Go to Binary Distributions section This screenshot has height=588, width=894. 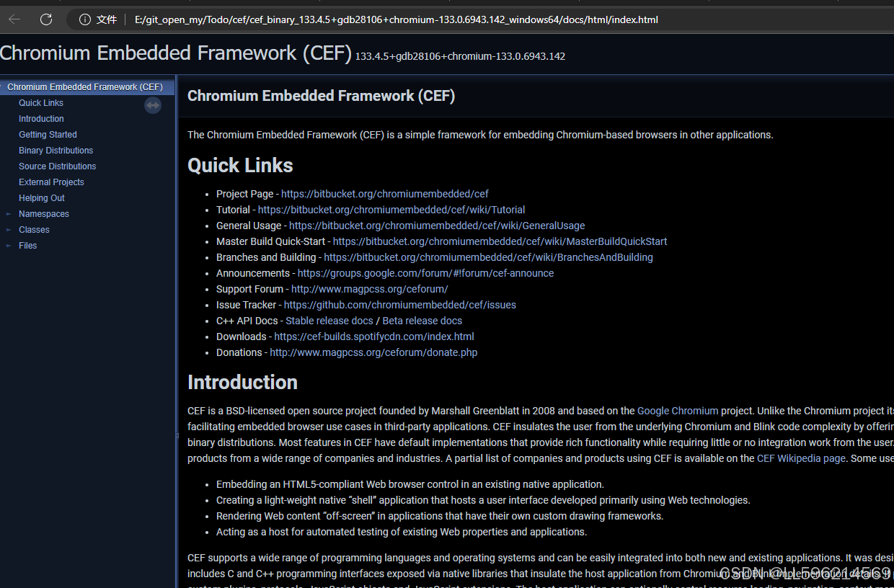point(56,151)
